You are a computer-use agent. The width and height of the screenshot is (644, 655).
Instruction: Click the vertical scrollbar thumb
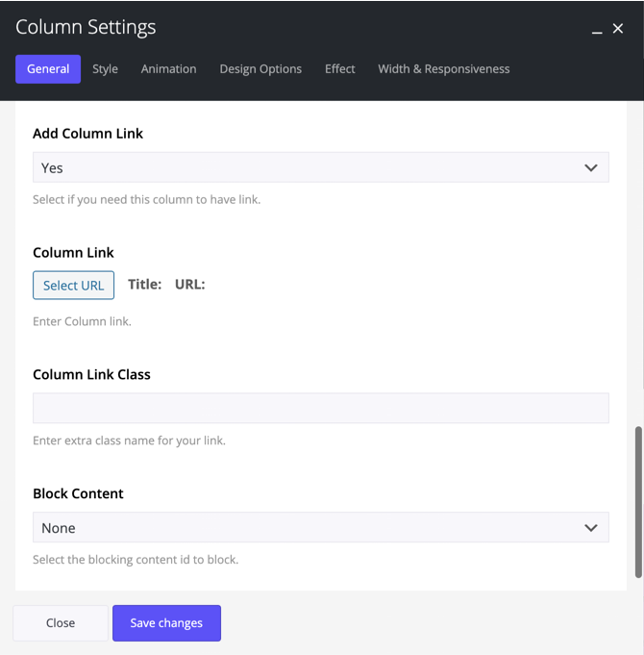pos(638,502)
